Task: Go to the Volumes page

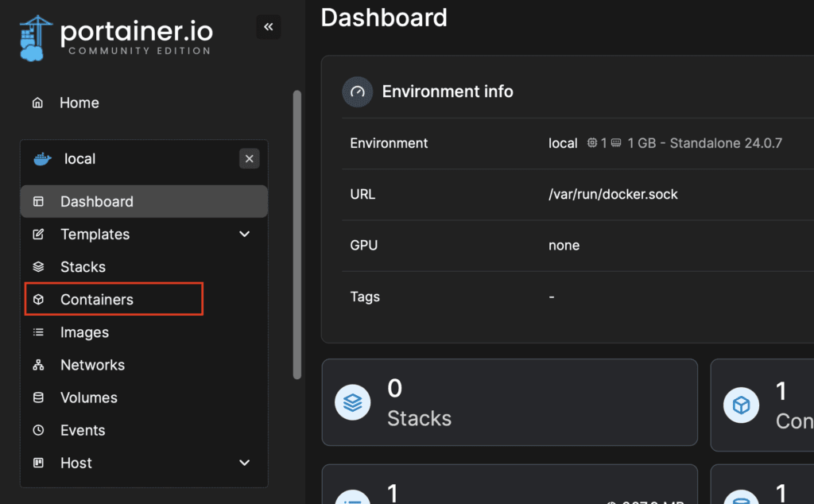Action: (x=88, y=397)
